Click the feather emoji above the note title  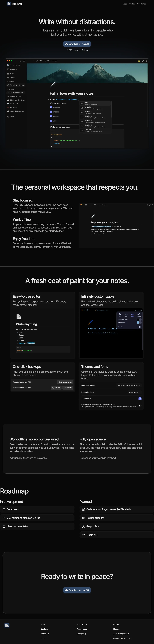53,84
